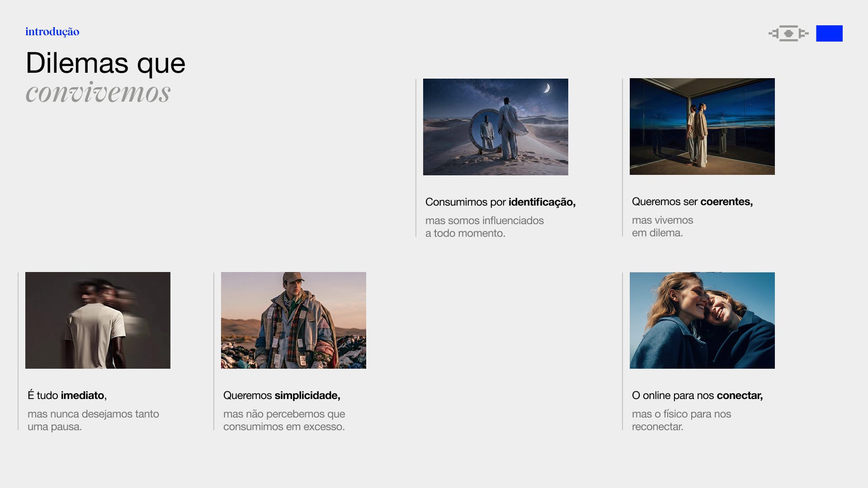
Task: Select the italic "convivemos" text
Action: pyautogui.click(x=98, y=93)
